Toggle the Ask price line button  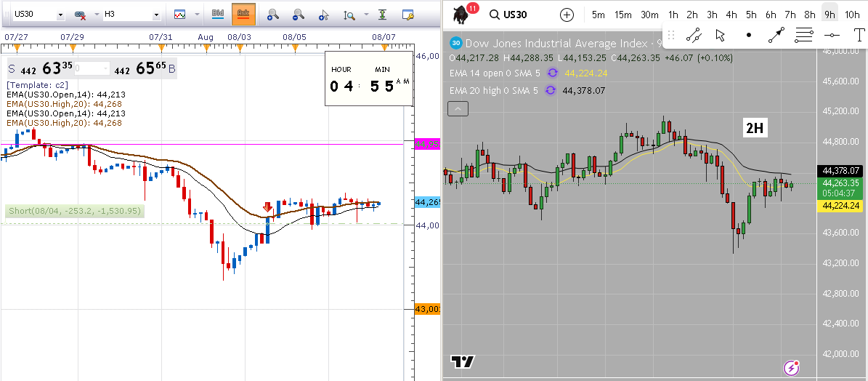coord(243,15)
